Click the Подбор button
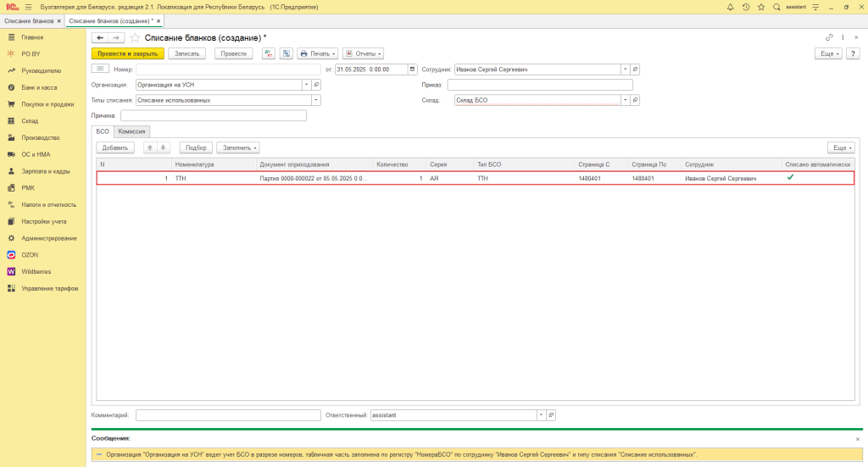The height and width of the screenshot is (467, 868). 196,147
